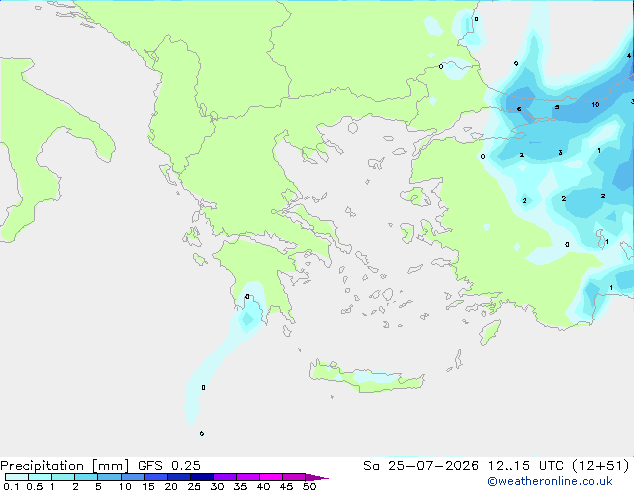Click the 45–50 mm legend swatch
634x490 pixels.
294,477
